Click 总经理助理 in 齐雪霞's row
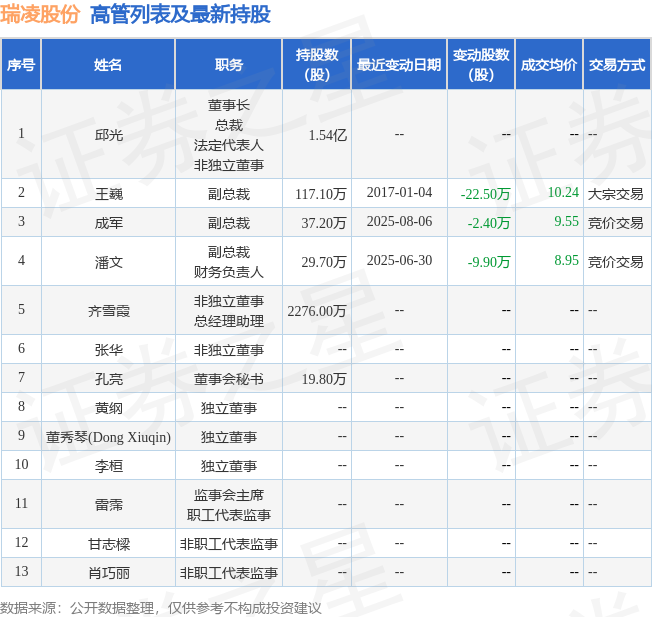 point(229,321)
